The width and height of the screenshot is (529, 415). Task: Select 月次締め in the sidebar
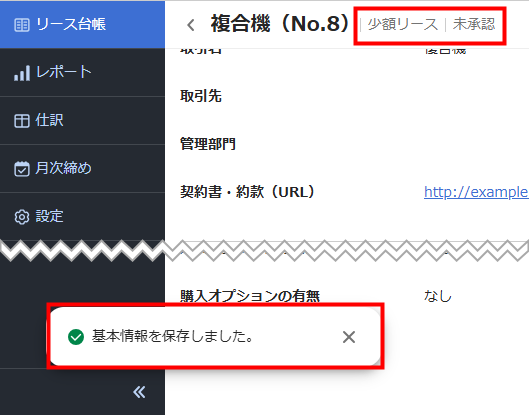[82, 169]
